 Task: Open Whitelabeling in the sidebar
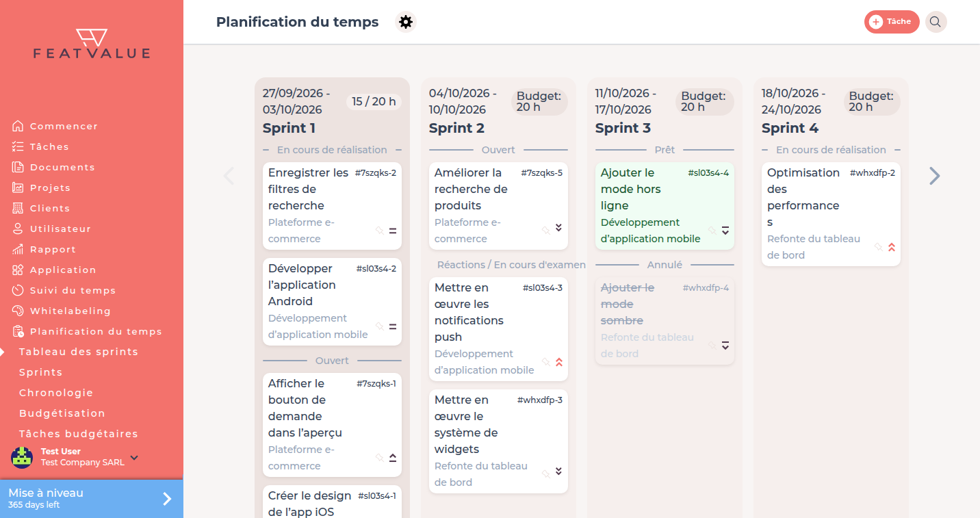tap(70, 311)
